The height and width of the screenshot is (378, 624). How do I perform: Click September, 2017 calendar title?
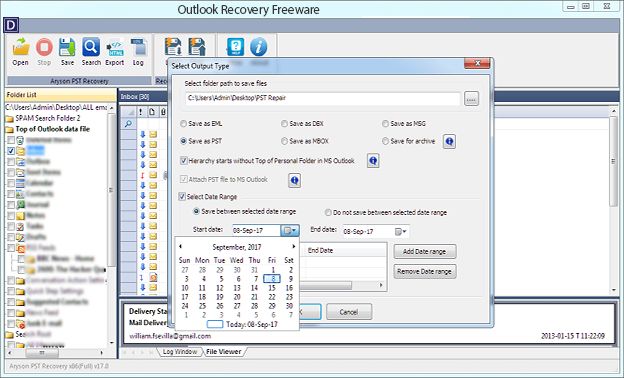pyautogui.click(x=237, y=247)
